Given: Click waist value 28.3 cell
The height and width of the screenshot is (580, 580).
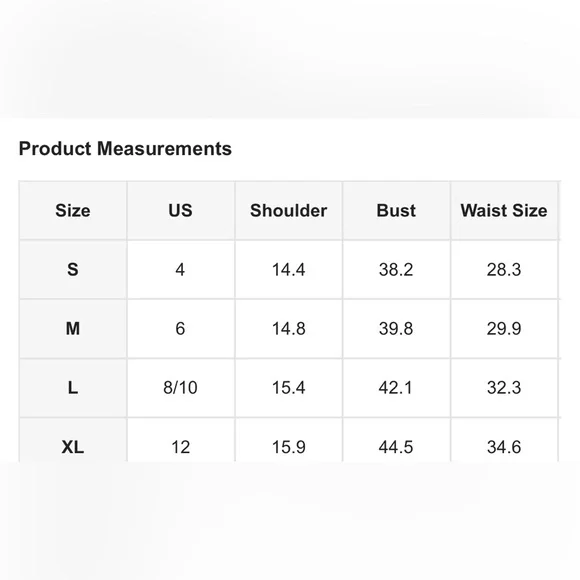Looking at the screenshot, I should pyautogui.click(x=504, y=269).
